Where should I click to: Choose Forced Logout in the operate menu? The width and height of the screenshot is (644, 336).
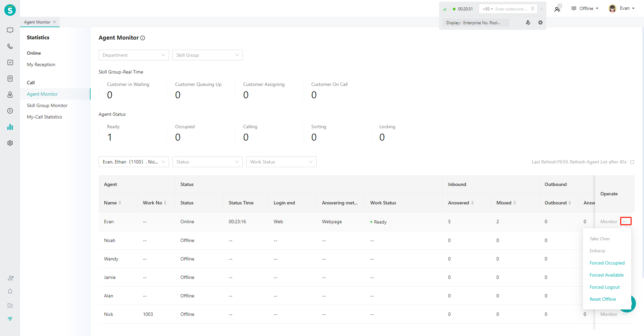[x=604, y=287]
